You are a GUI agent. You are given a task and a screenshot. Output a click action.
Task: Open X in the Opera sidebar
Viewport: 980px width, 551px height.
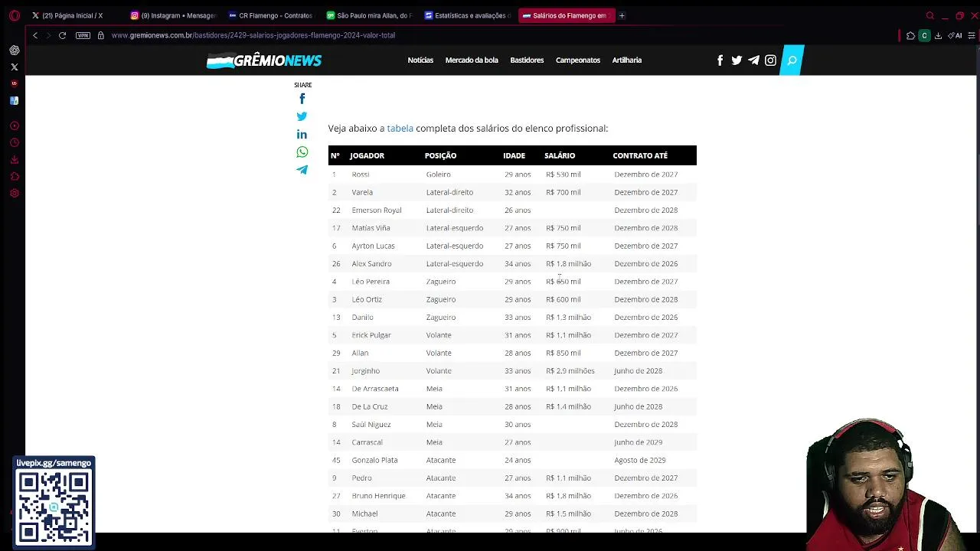[15, 67]
